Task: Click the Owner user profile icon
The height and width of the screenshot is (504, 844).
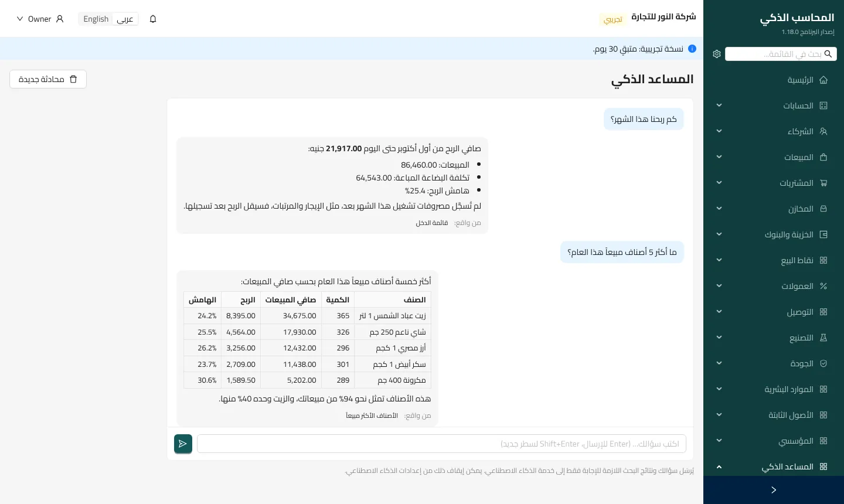Action: (60, 19)
